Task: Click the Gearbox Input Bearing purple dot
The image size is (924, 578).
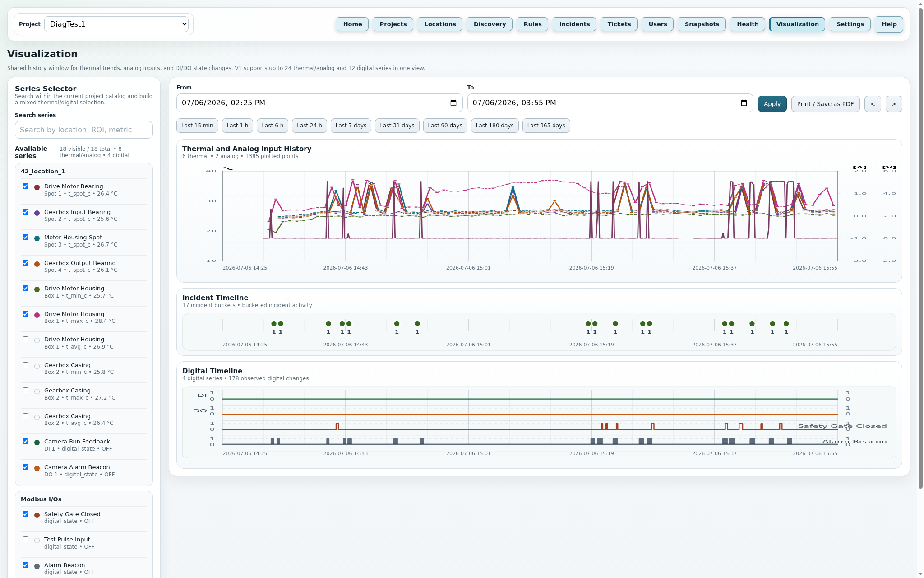Action: point(37,213)
